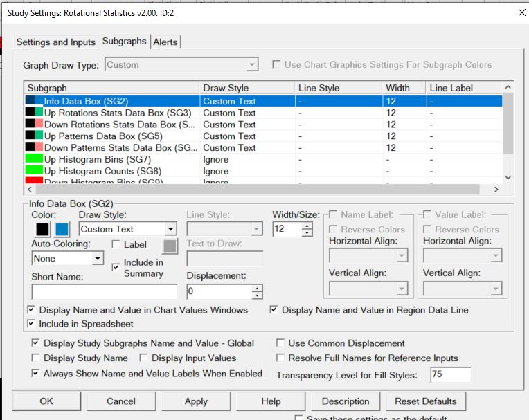Open the Alerts tab

(x=165, y=42)
